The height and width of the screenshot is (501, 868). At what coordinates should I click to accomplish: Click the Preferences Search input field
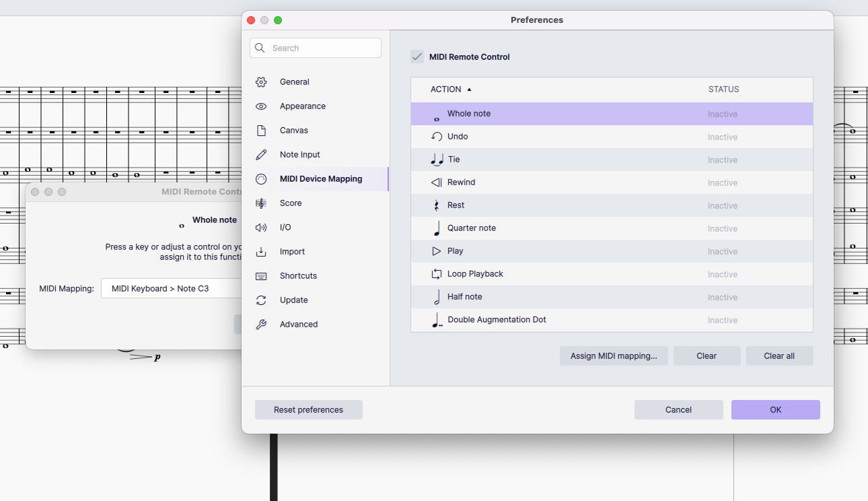[316, 48]
